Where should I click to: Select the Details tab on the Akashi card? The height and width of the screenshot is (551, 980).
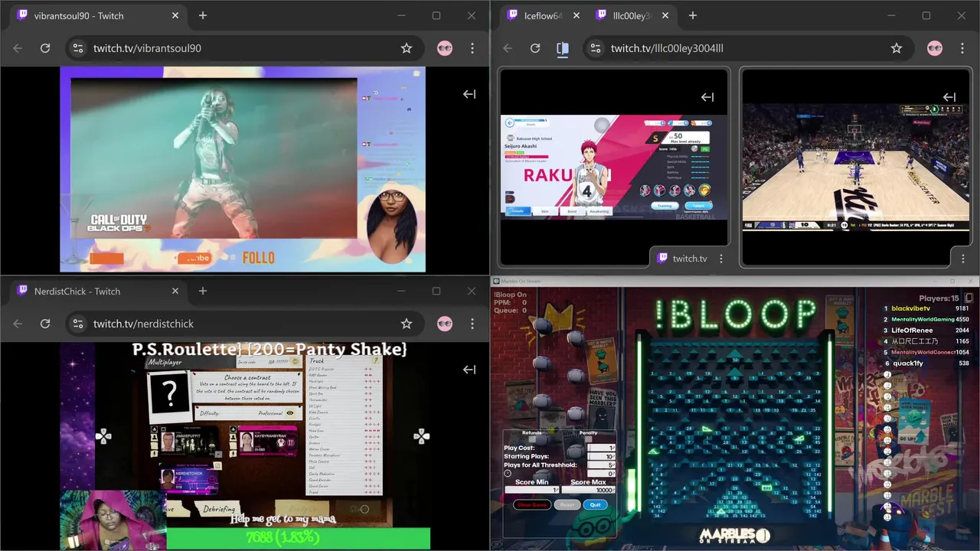[x=518, y=210]
